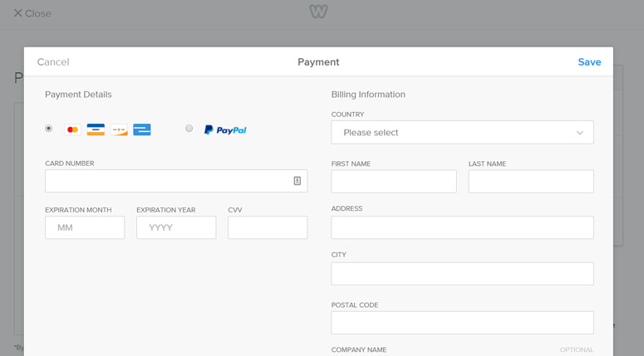Click the Expiration Year YYYY field
Viewport: 644px width, 356px height.
pos(176,227)
